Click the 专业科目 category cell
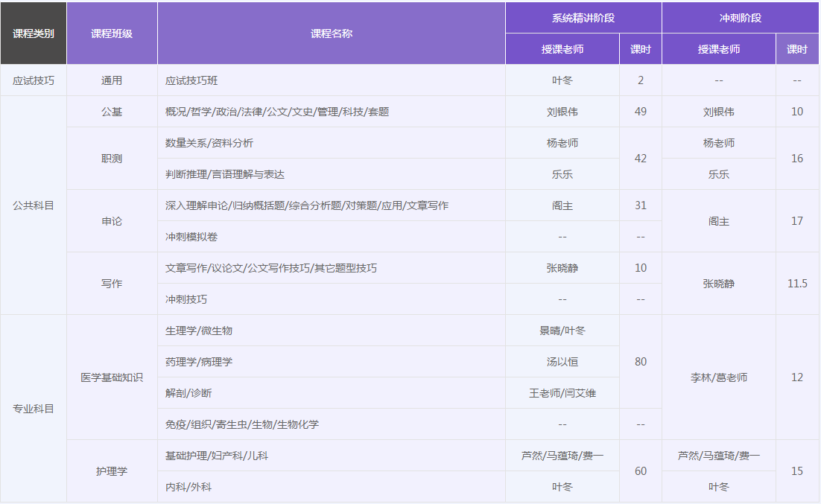 (34, 409)
